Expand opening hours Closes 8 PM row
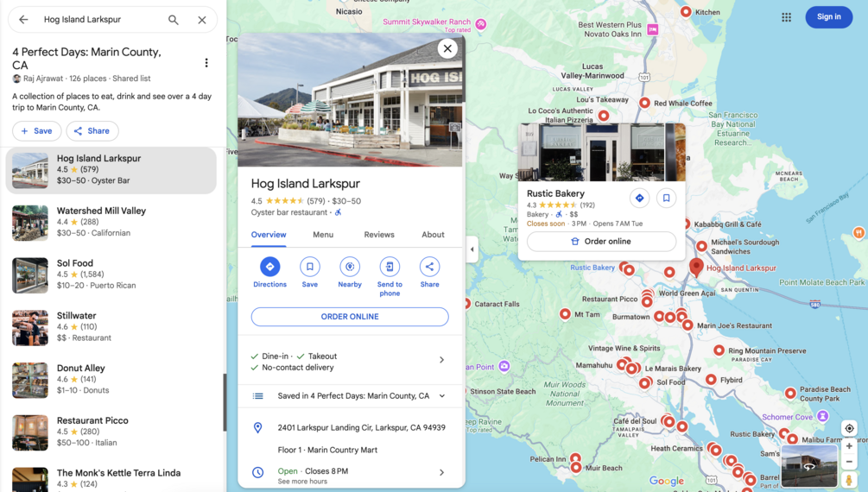This screenshot has height=492, width=868. [350, 474]
